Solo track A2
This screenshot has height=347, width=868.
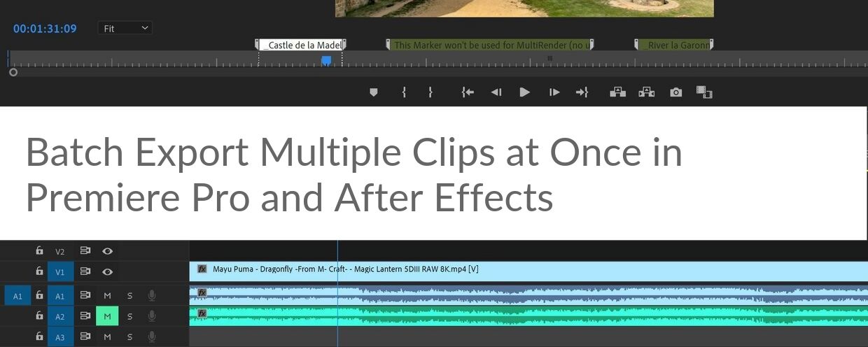click(129, 316)
